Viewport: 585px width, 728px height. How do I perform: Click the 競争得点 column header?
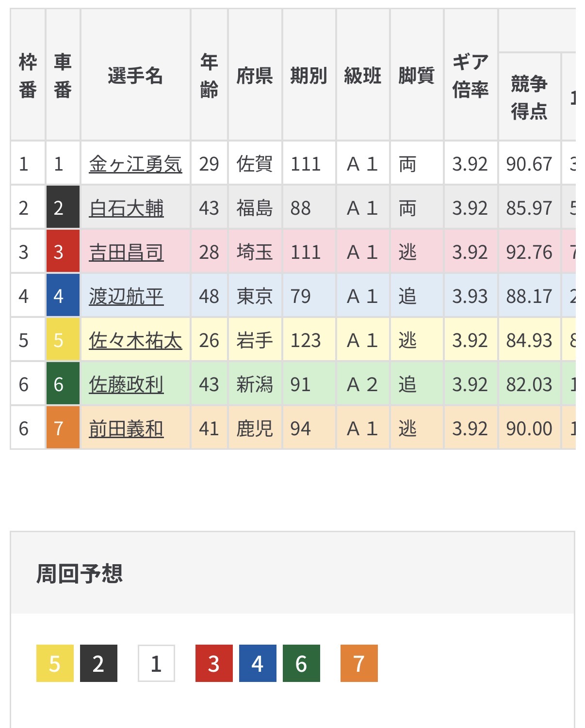pyautogui.click(x=529, y=97)
